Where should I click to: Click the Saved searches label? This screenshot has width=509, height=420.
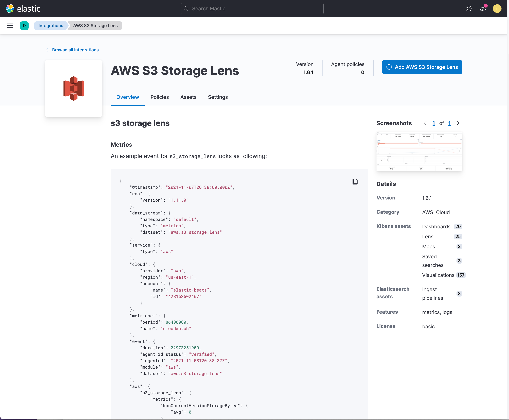(433, 261)
